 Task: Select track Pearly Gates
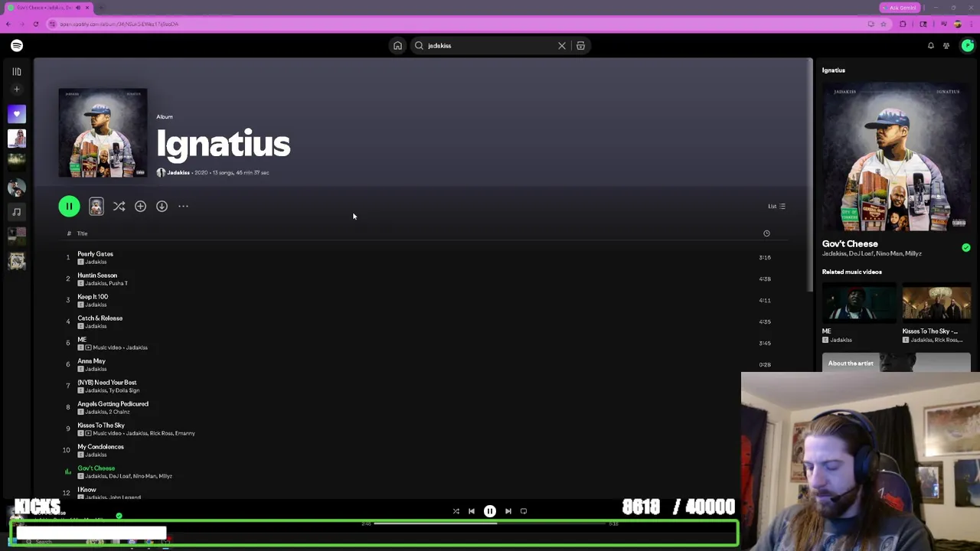(x=95, y=254)
